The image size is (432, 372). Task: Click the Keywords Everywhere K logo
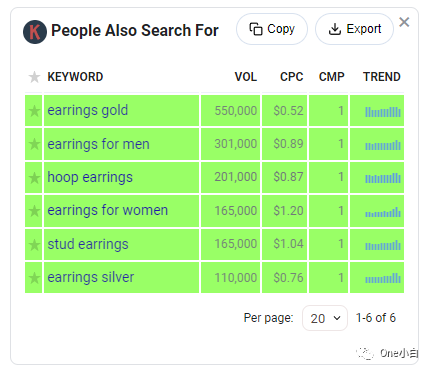tap(35, 32)
